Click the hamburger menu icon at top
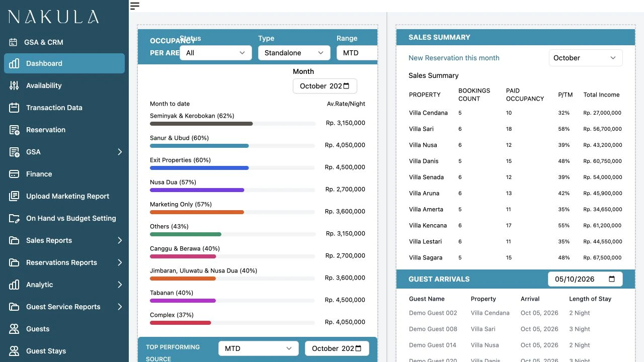Screen dimensions: 644x362 pos(134,6)
